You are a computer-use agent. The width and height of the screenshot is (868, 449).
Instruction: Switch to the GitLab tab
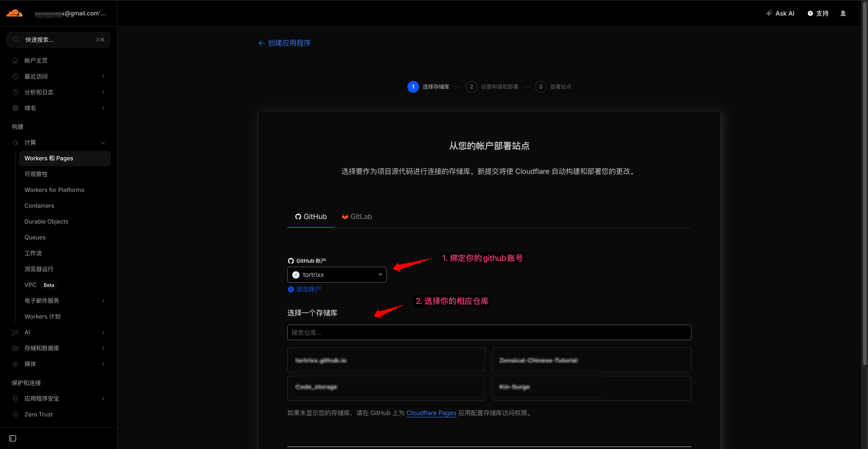pos(357,217)
